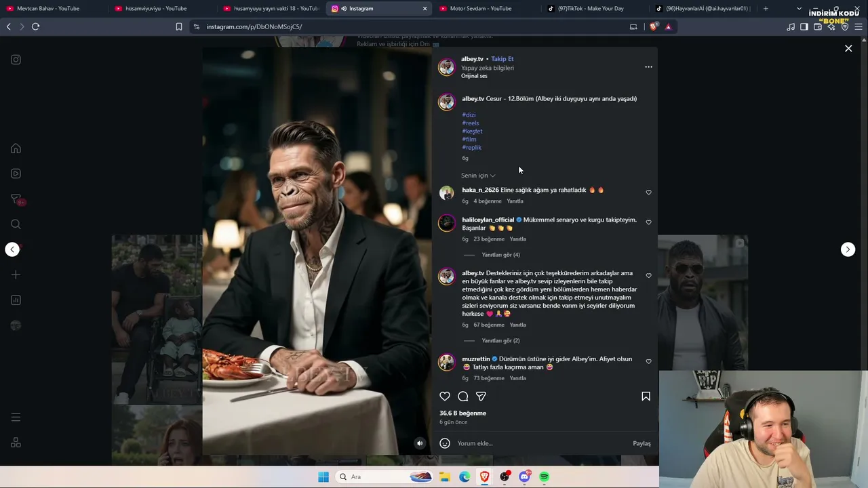Viewport: 868px width, 488px height.
Task: Open the three-dot post options menu
Action: tap(648, 67)
